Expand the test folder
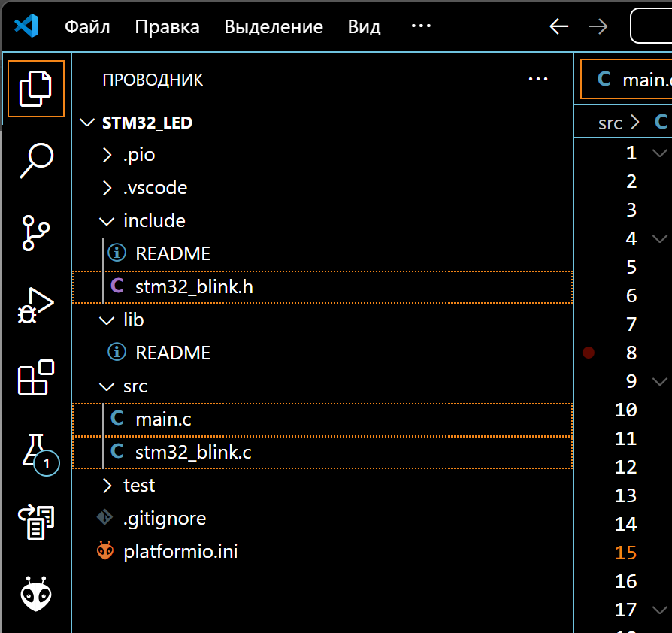 (138, 486)
